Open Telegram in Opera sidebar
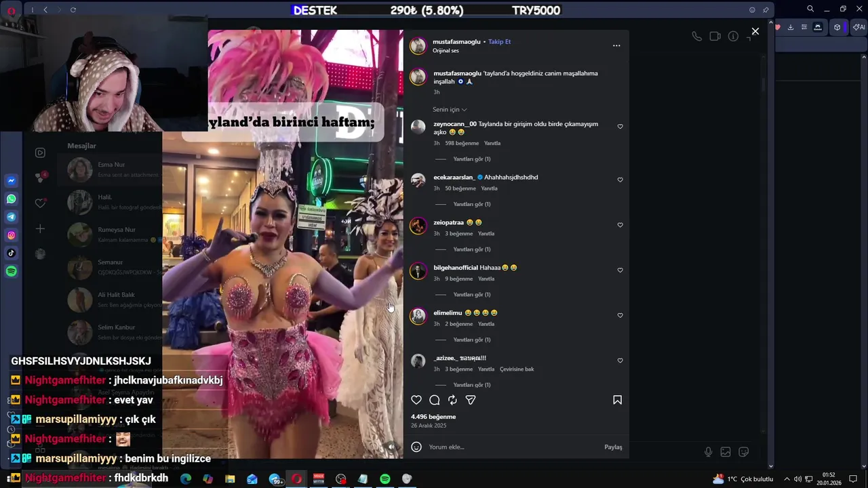 coord(12,217)
